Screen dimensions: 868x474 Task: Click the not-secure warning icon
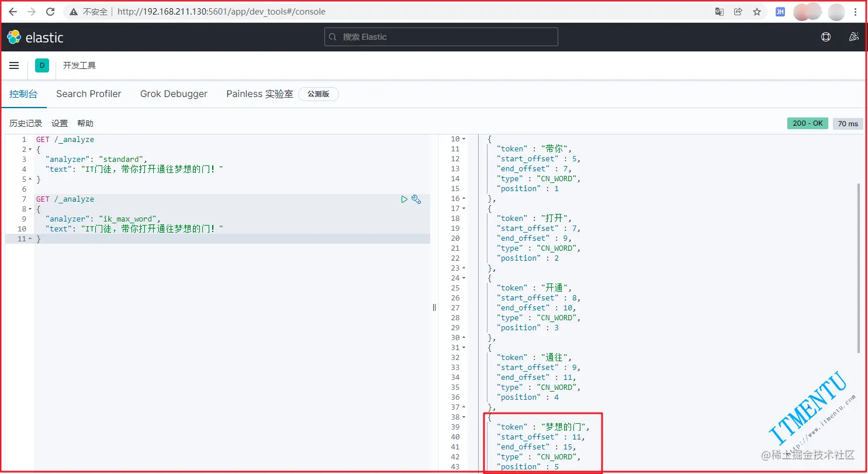click(74, 12)
